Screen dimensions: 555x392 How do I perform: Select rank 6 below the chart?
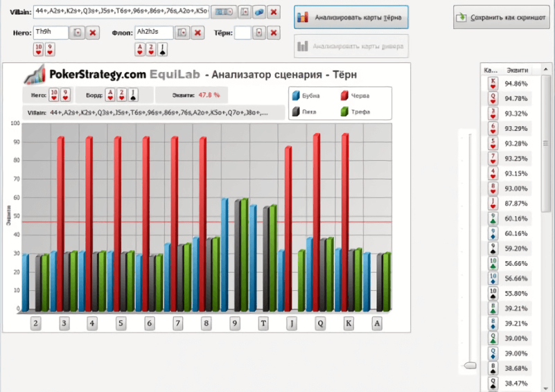pos(150,323)
